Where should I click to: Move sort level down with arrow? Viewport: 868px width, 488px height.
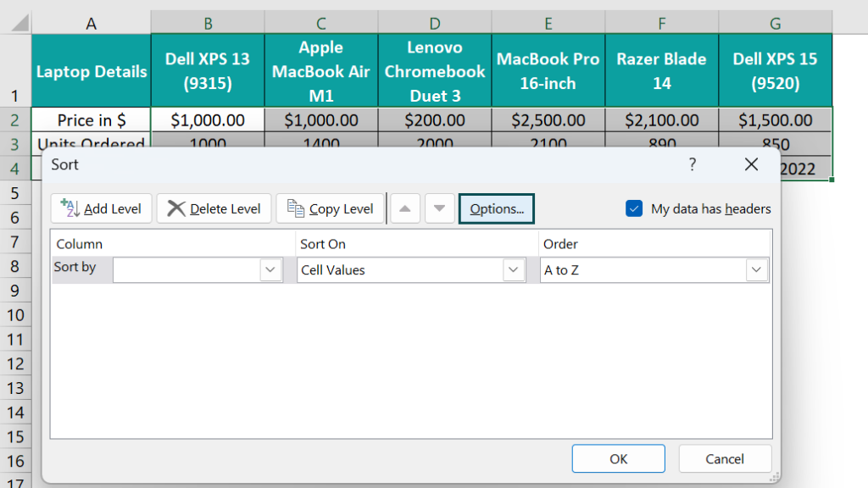(x=440, y=208)
